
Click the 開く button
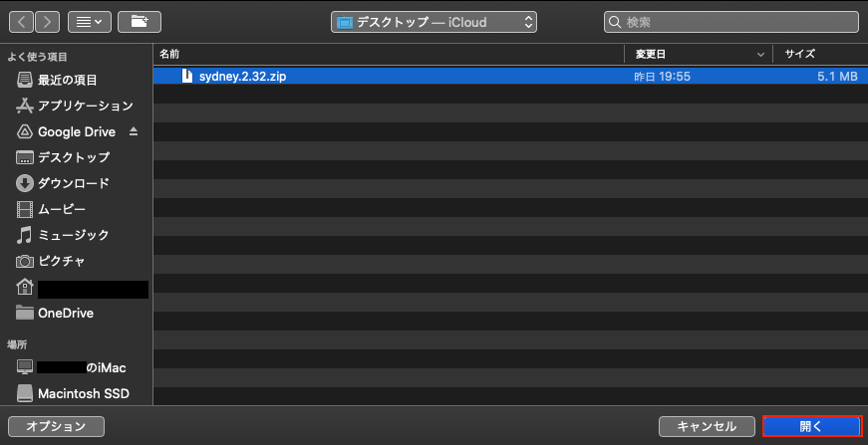812,426
